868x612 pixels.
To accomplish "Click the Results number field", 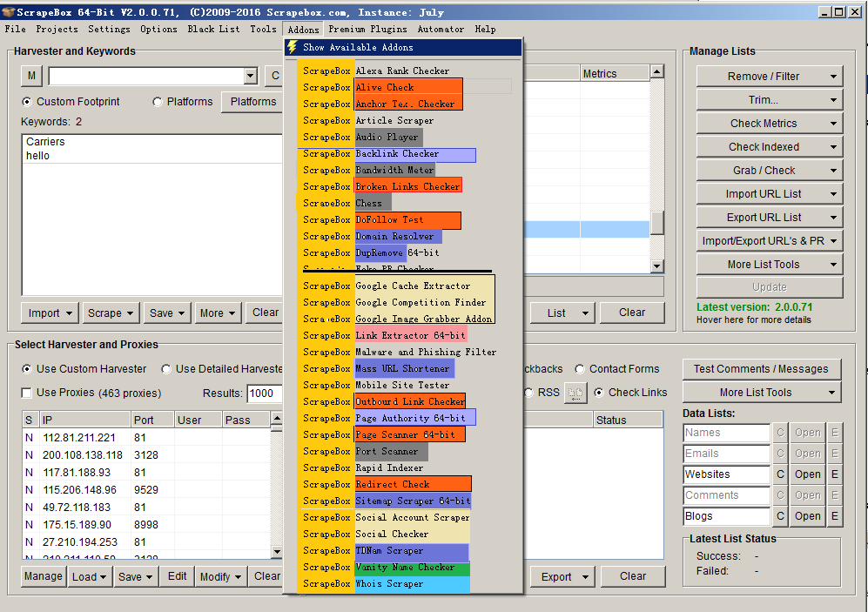I will (x=265, y=393).
